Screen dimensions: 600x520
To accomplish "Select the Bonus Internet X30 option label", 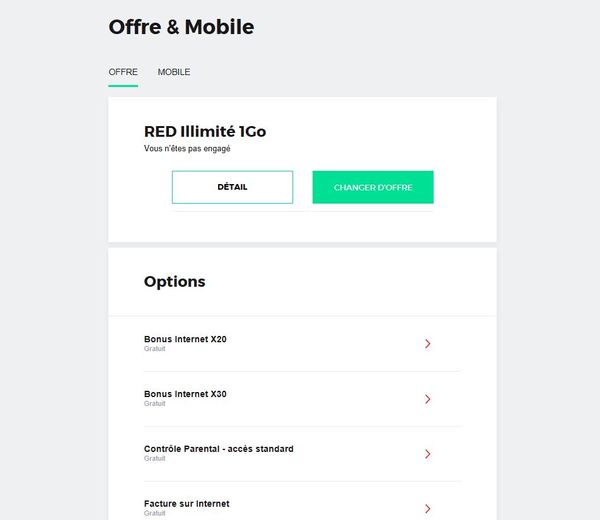I will [x=185, y=394].
